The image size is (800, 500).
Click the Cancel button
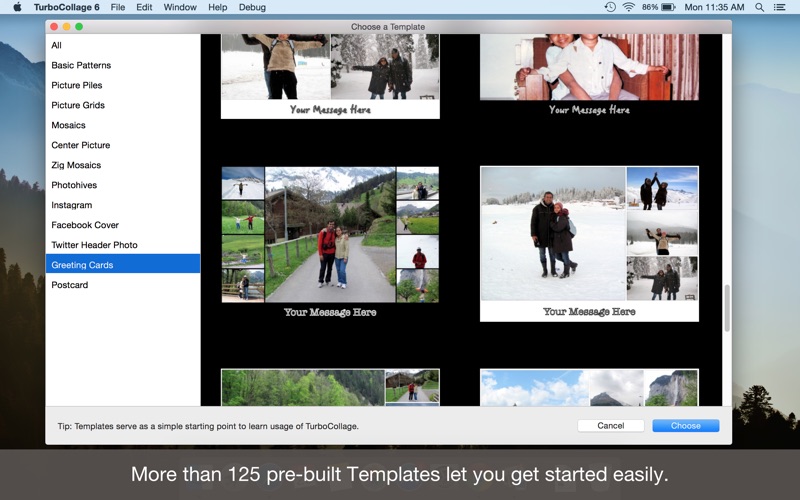[x=611, y=426]
